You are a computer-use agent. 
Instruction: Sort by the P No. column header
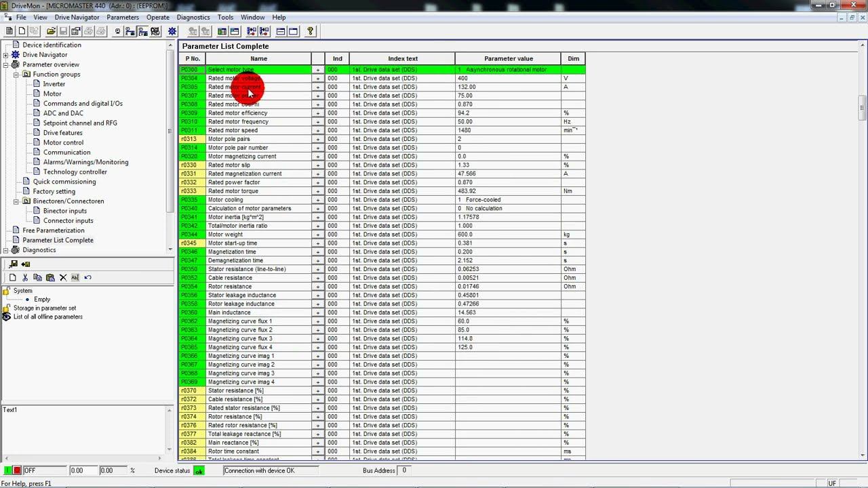click(193, 59)
